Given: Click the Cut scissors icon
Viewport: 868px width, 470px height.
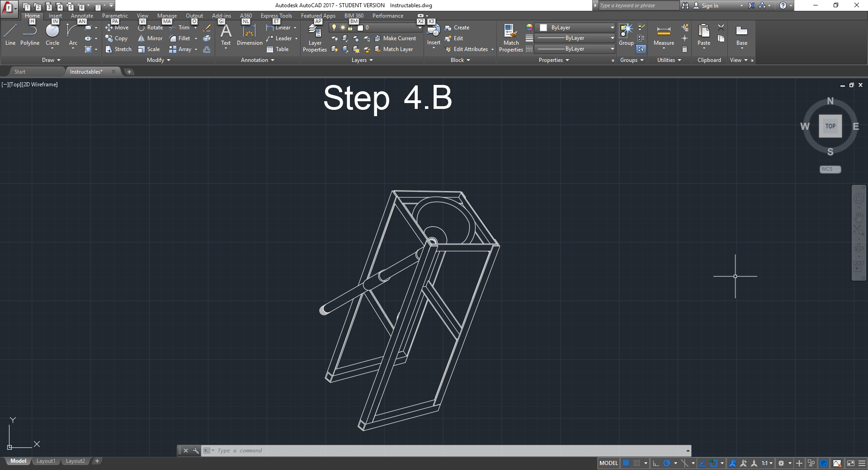Looking at the screenshot, I should click(721, 28).
